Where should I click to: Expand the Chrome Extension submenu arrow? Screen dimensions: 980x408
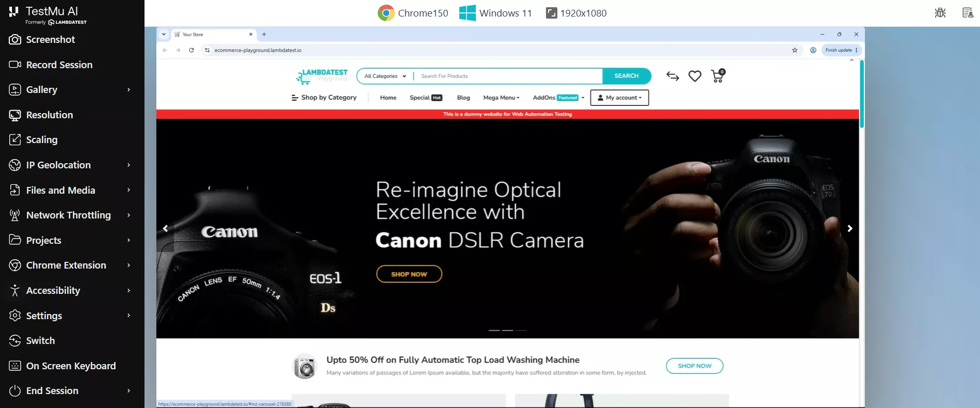coord(128,265)
